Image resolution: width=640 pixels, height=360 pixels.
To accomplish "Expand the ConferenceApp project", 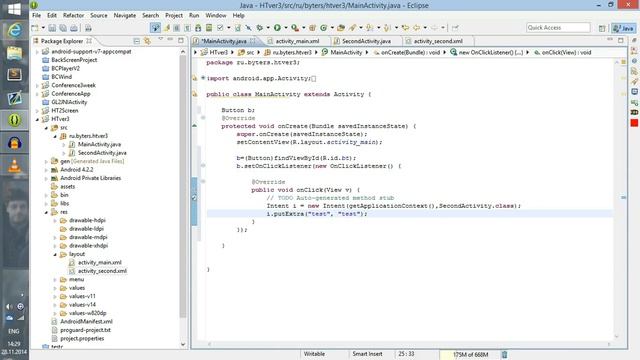I will pos(38,94).
